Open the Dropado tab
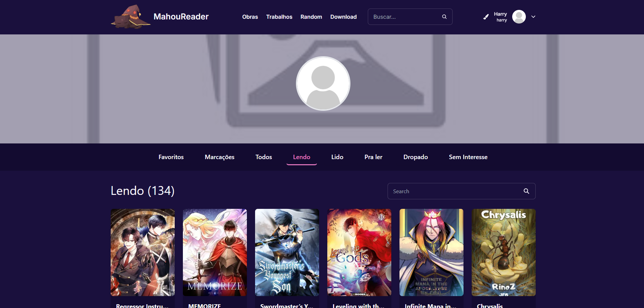 pos(415,157)
